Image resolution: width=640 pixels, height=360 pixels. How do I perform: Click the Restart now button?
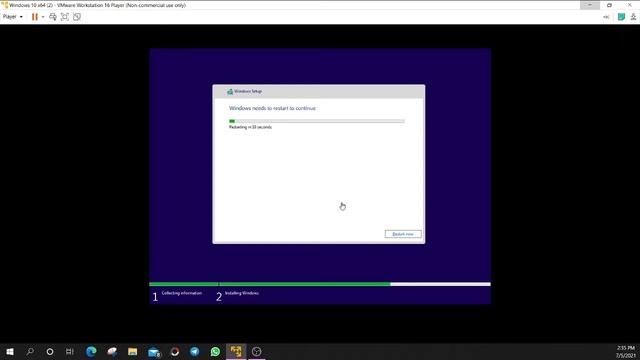coord(403,234)
